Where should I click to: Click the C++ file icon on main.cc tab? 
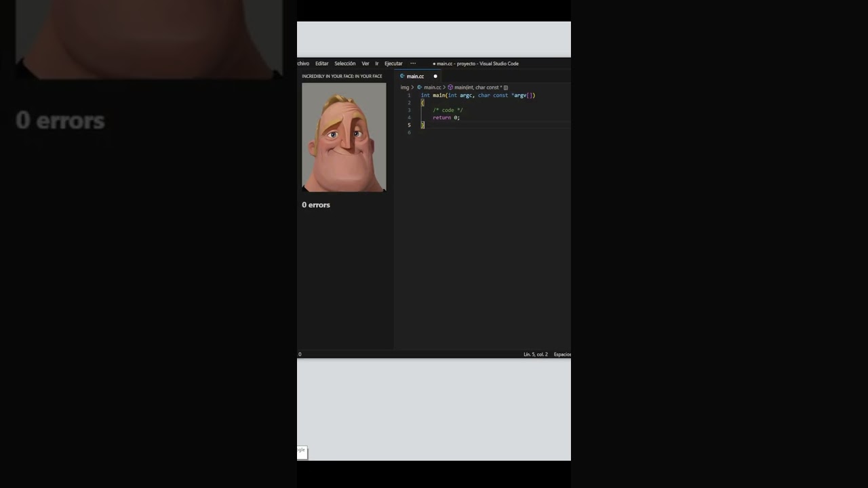(402, 77)
